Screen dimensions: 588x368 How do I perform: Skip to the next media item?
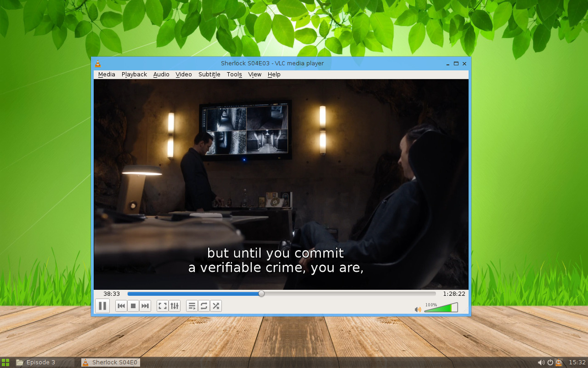tap(145, 305)
